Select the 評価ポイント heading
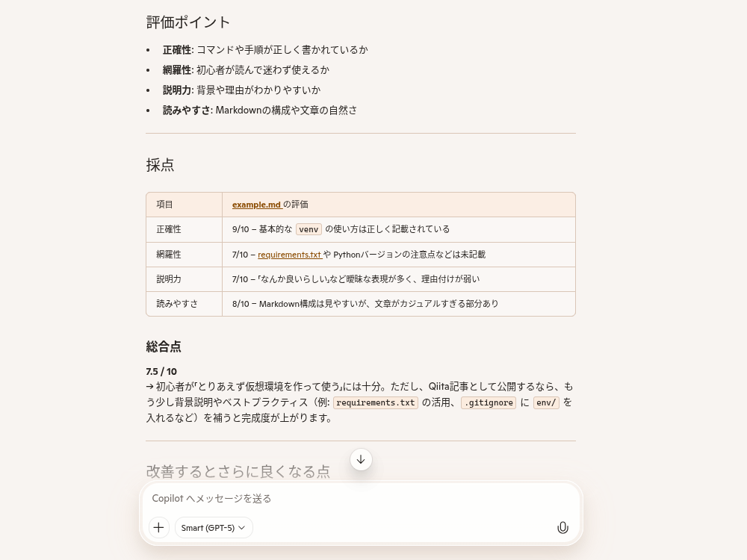Image resolution: width=747 pixels, height=560 pixels. point(188,22)
